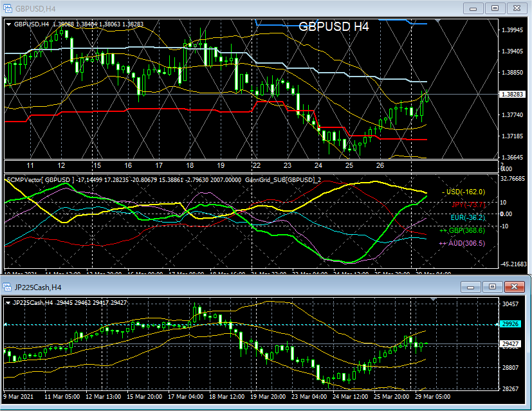Click the chart shift triangle marker in GBPUSD chart
The height and width of the screenshot is (411, 532).
pos(437,21)
